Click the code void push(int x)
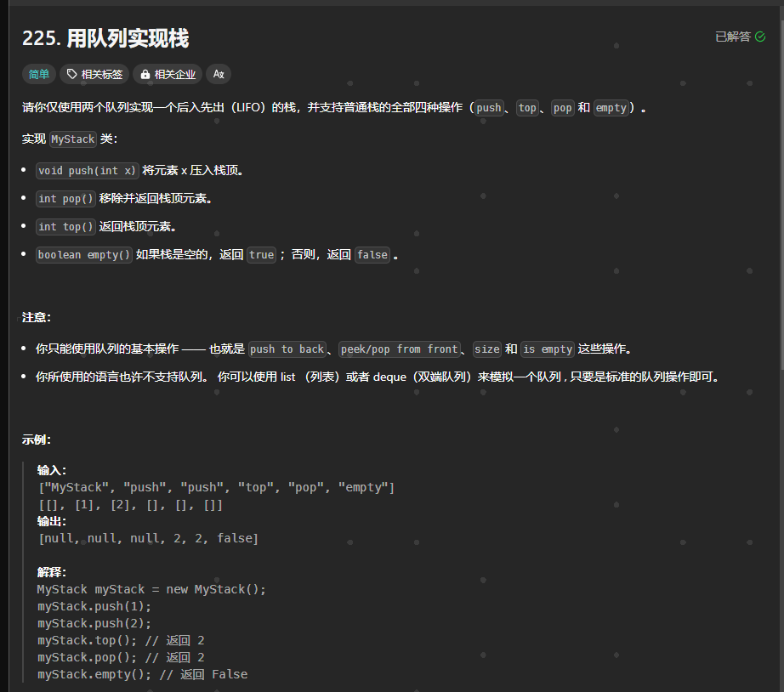 87,171
